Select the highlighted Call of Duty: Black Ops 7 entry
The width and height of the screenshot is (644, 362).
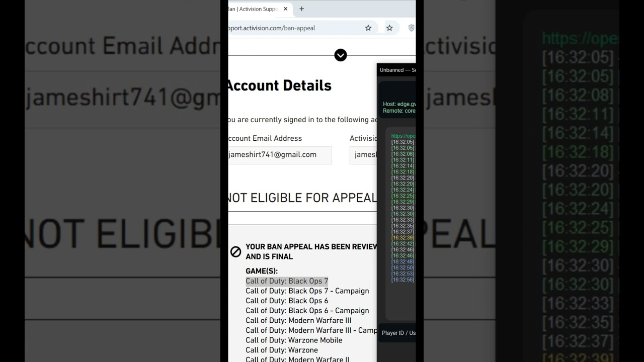click(x=287, y=281)
